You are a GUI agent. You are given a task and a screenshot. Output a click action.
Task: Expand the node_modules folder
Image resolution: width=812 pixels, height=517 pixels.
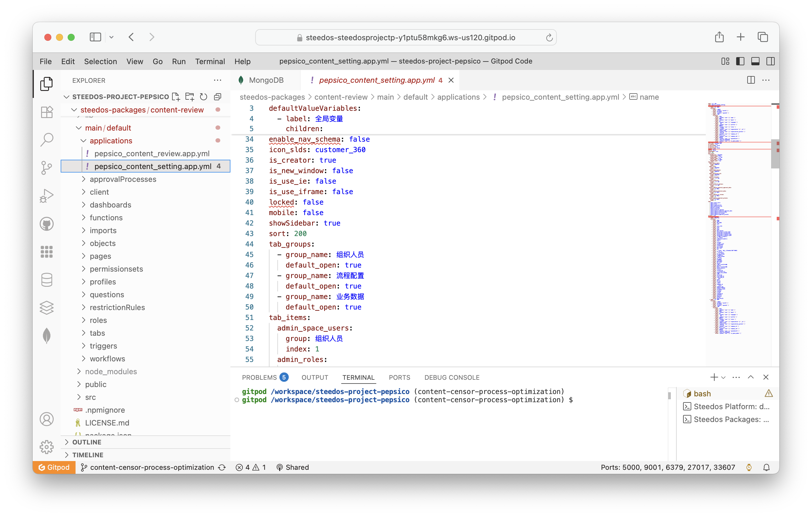click(78, 371)
